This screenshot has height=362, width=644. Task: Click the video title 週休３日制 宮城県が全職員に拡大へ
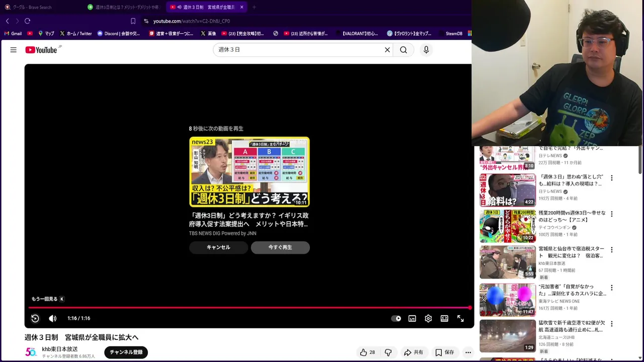click(x=82, y=337)
